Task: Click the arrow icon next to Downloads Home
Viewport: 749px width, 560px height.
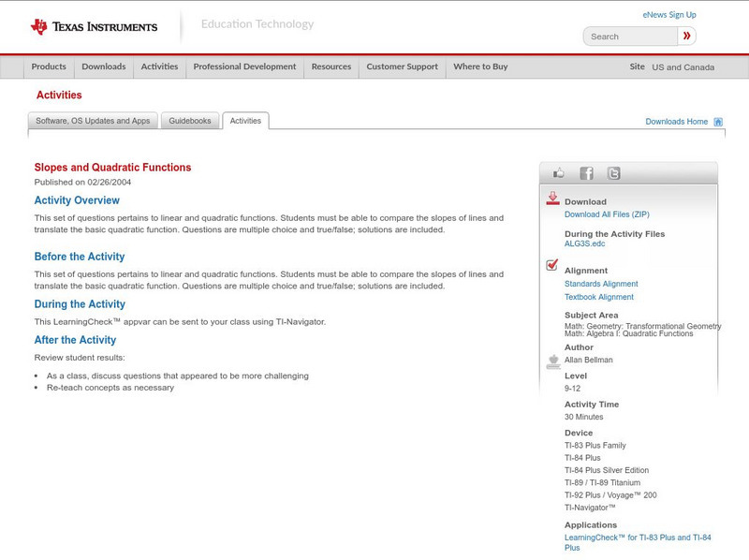Action: pyautogui.click(x=718, y=121)
